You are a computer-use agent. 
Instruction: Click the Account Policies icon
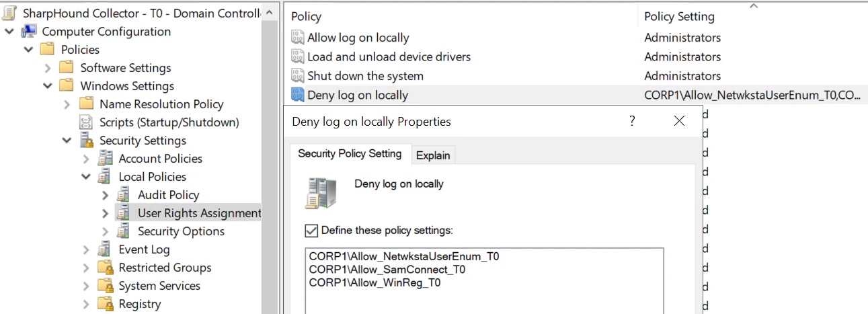click(104, 159)
